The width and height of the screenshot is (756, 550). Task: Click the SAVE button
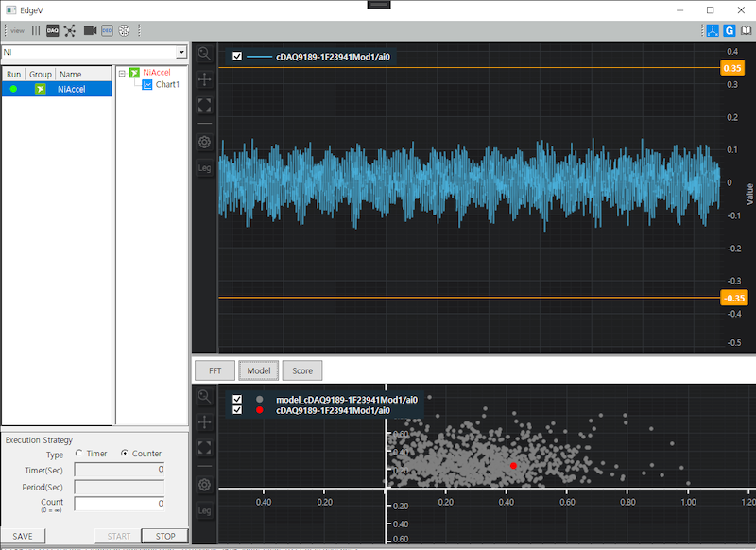(x=23, y=536)
